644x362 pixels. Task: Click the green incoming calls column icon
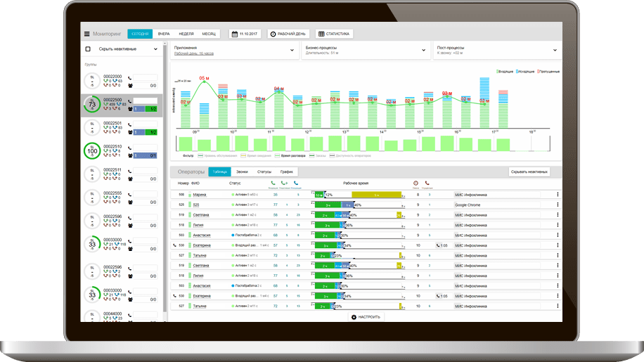point(273,183)
